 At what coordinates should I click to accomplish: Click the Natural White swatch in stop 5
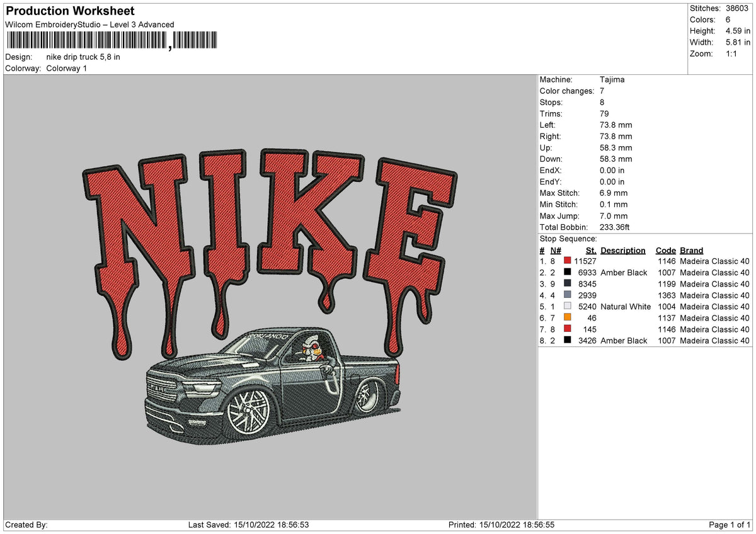point(567,307)
